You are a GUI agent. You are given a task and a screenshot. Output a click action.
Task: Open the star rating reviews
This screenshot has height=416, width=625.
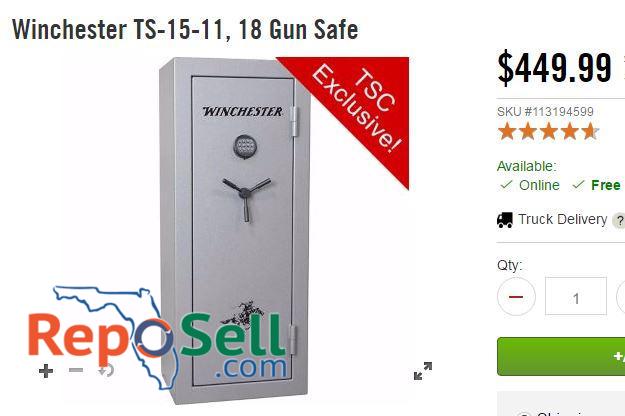548,131
